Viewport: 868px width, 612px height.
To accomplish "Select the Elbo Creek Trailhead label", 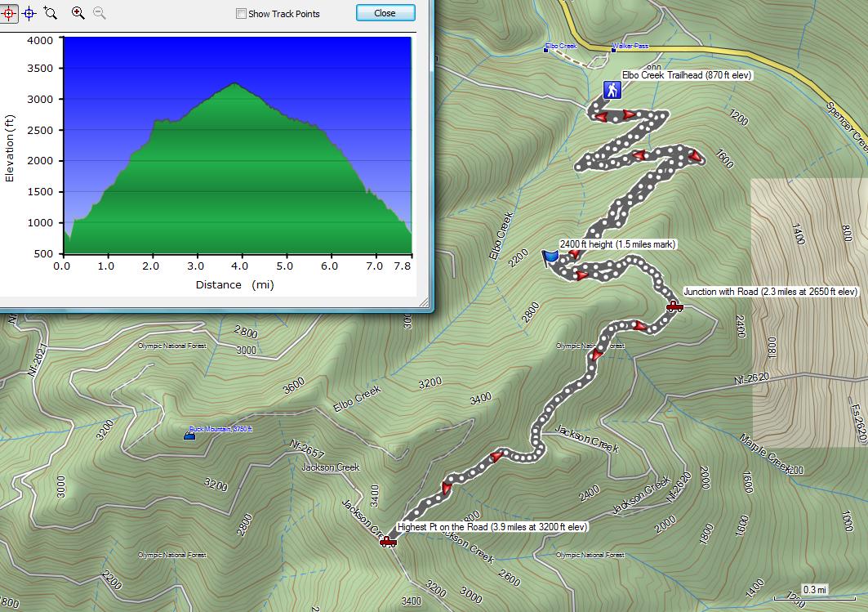I will coord(687,75).
